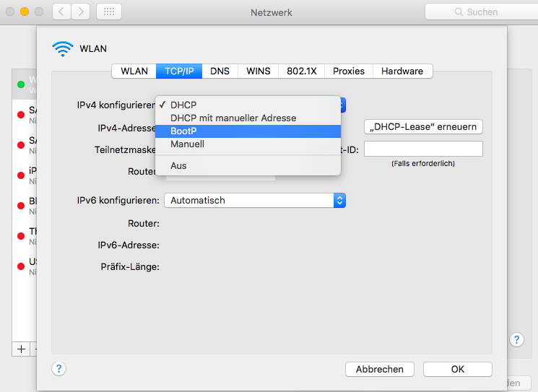
Task: Click the WLAN Wi-Fi icon in header
Action: (63, 48)
